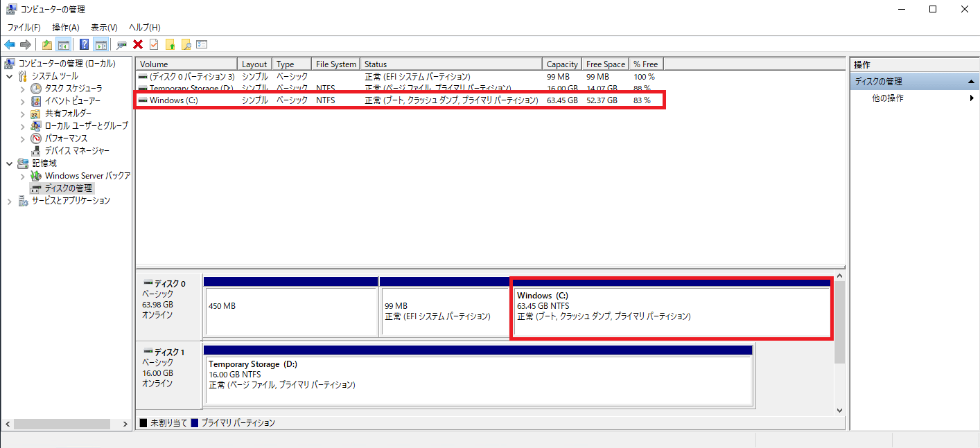Click the drive with magnifier toolbar icon
The image size is (980, 448).
(x=122, y=44)
